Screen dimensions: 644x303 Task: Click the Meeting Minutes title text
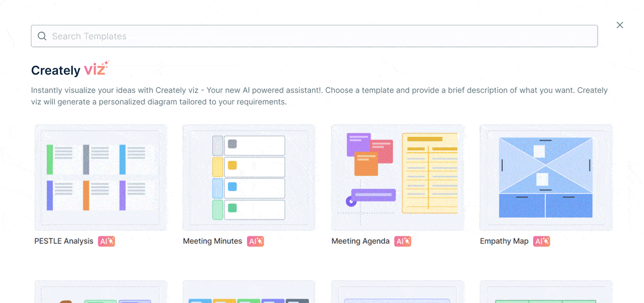click(x=212, y=241)
